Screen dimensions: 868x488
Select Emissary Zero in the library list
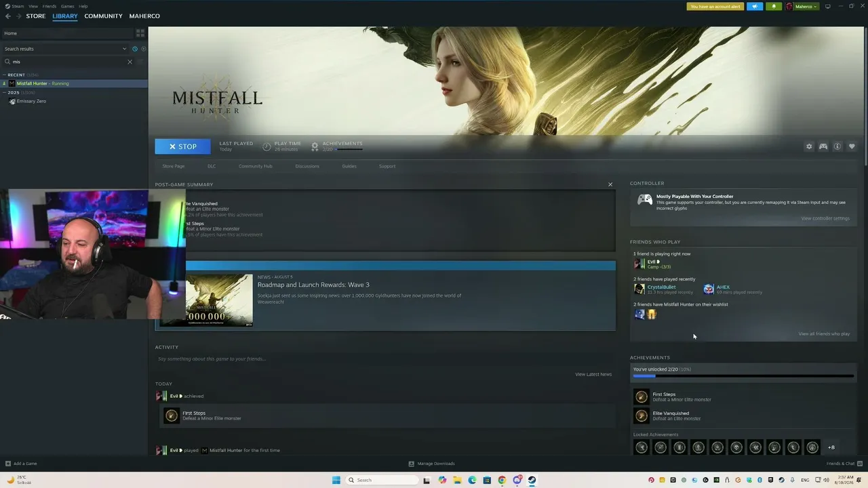tap(31, 101)
